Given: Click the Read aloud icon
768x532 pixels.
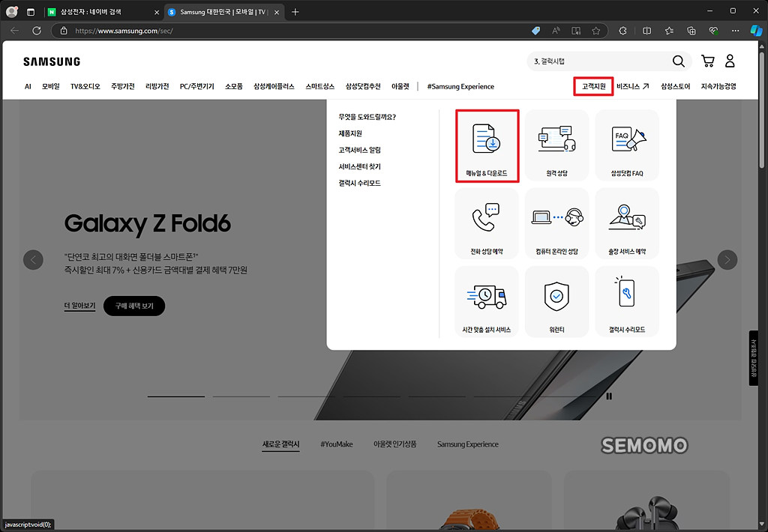Looking at the screenshot, I should click(556, 30).
